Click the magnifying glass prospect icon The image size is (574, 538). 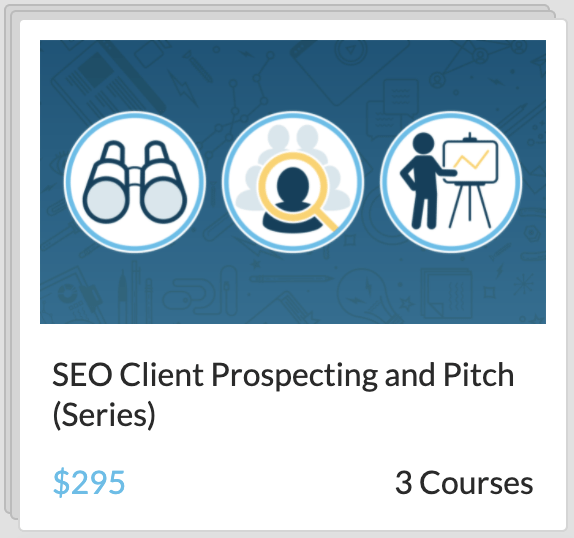pyautogui.click(x=293, y=182)
